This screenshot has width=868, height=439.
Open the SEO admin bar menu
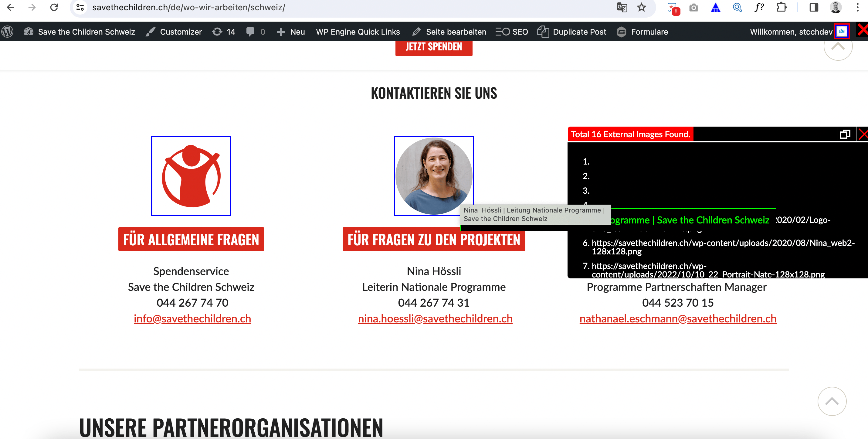click(x=511, y=32)
